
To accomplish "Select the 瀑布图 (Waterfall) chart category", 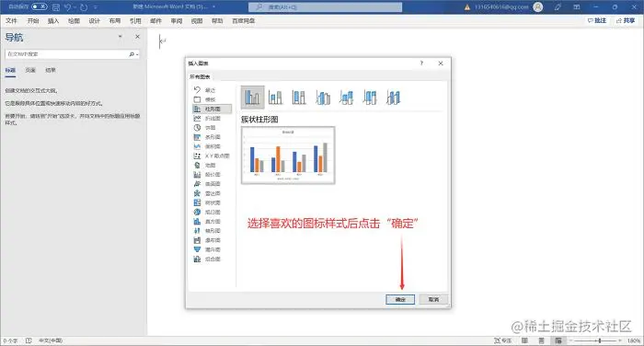I will tap(212, 240).
